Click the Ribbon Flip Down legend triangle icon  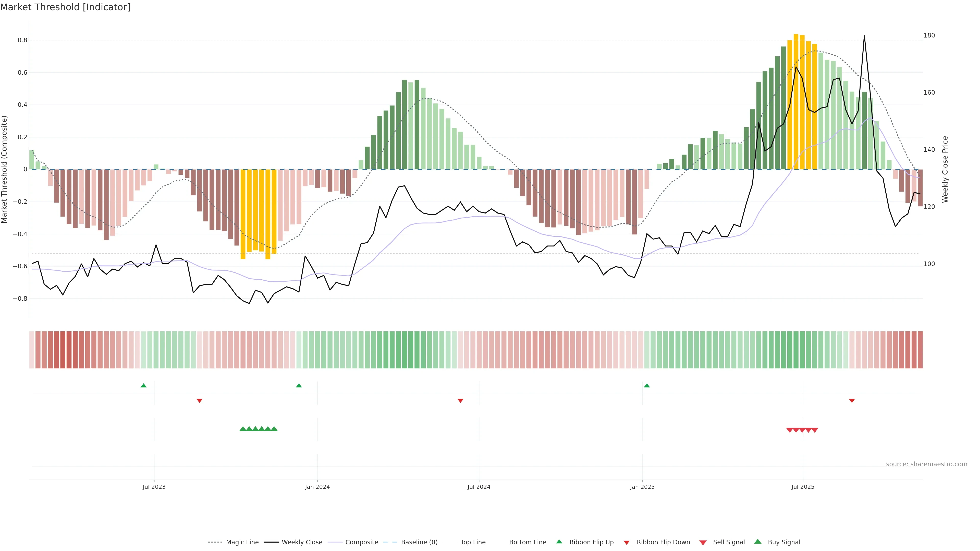point(627,543)
